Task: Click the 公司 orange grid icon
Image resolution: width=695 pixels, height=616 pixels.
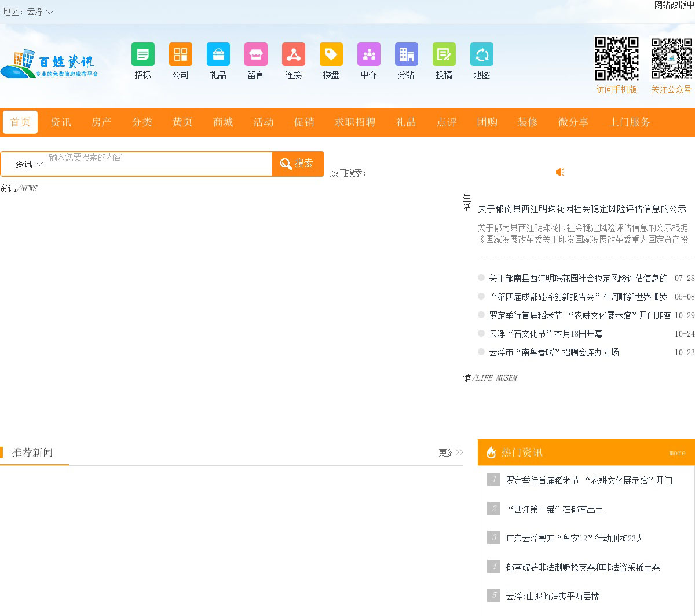Action: [180, 54]
